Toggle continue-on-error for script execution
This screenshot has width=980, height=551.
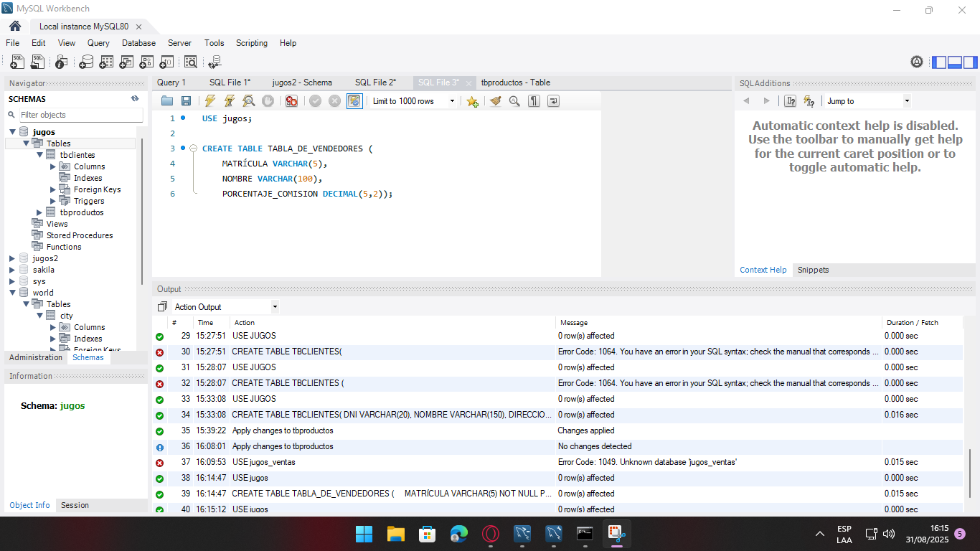tap(291, 101)
